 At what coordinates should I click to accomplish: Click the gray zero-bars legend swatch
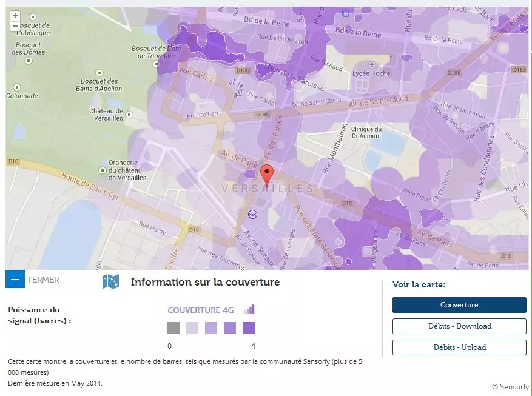[x=173, y=328]
